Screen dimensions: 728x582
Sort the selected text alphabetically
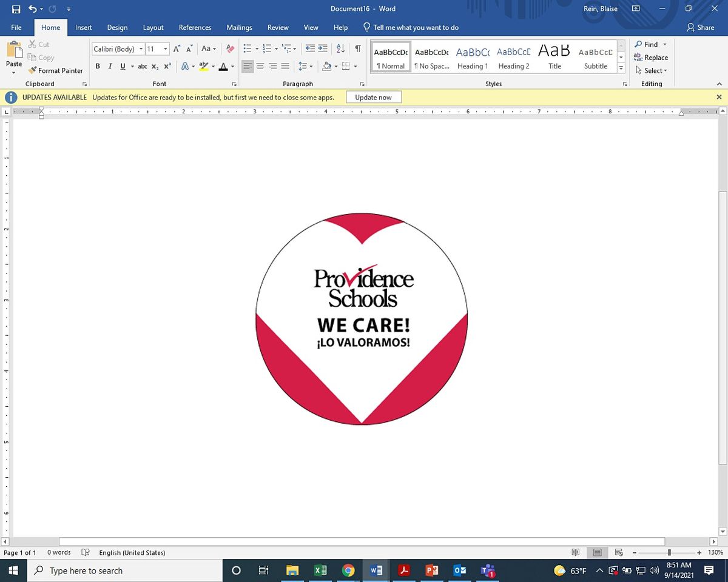340,48
